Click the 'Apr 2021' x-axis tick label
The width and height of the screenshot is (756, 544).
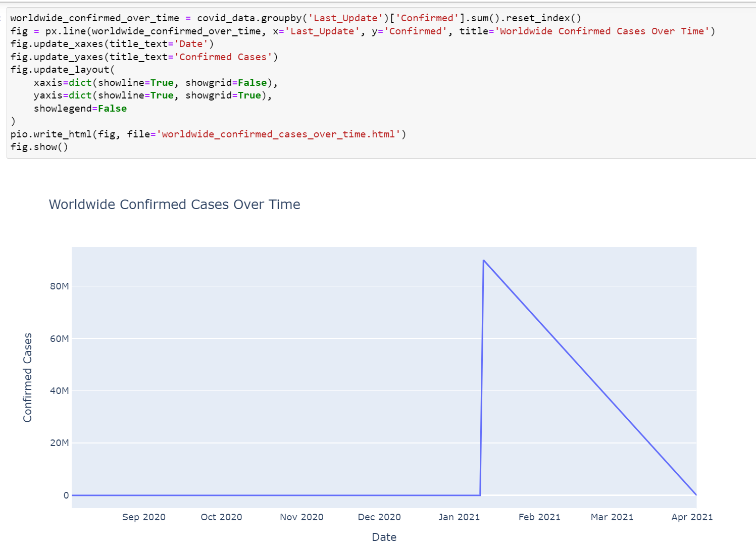pos(692,517)
